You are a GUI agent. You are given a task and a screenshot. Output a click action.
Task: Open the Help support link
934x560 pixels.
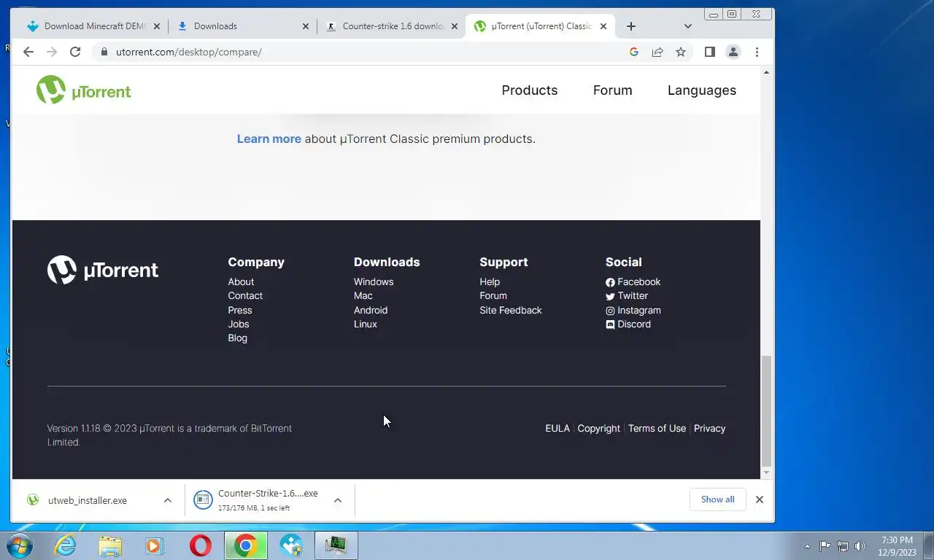coord(490,281)
